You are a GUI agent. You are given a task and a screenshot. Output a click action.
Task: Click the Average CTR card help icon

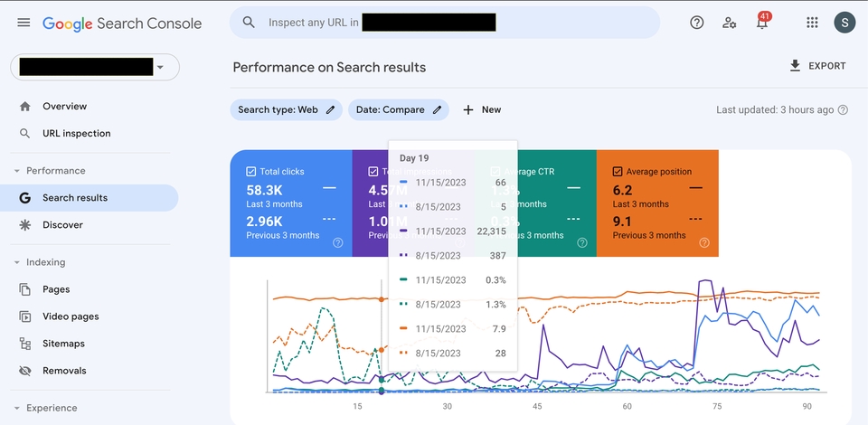point(582,242)
